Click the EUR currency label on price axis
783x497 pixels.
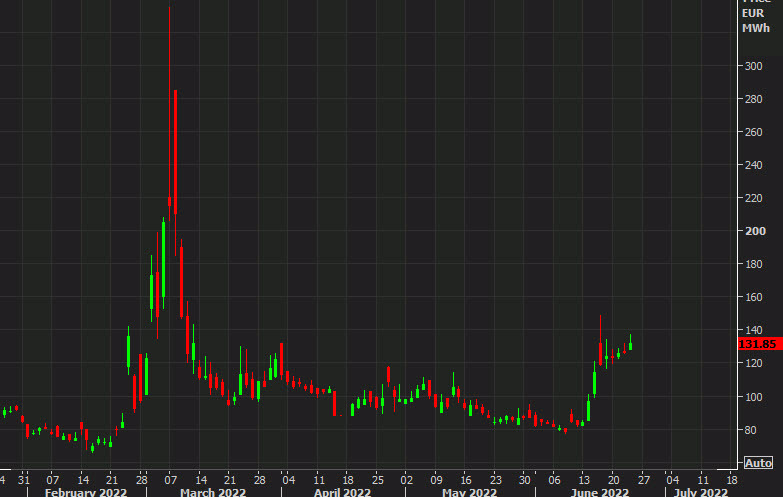[754, 13]
